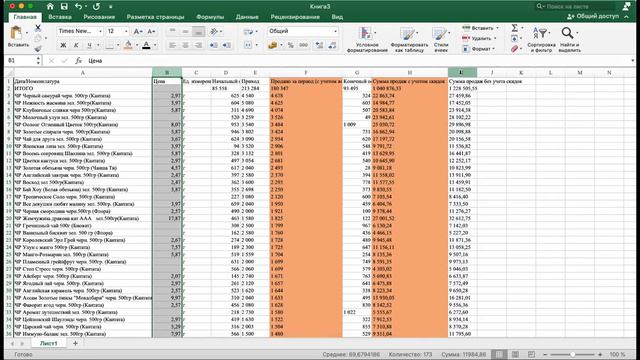640x360 pixels.
Task: Click the fill color paint bucket swatch
Action: click(x=128, y=45)
